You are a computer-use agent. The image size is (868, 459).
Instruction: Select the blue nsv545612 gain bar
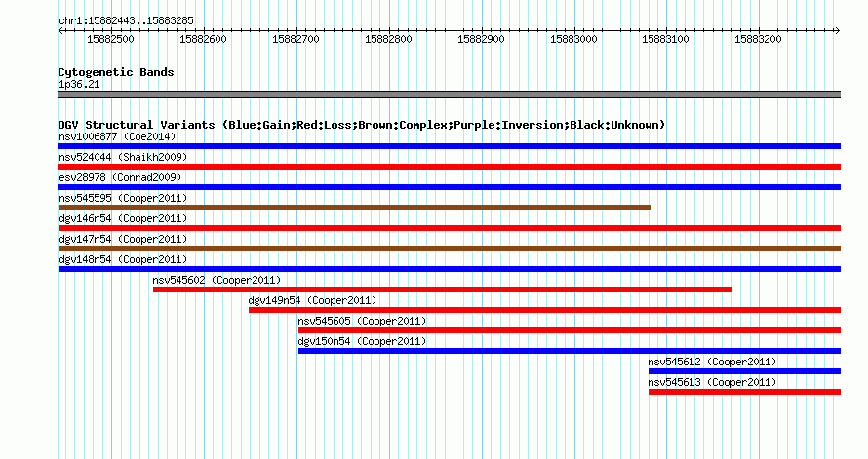[744, 371]
